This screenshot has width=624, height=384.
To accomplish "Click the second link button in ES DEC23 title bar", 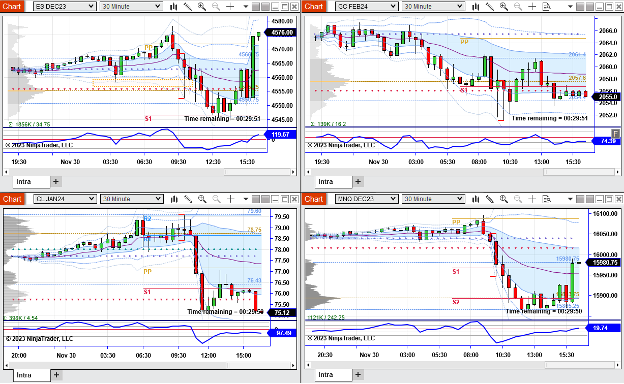I will [265, 7].
